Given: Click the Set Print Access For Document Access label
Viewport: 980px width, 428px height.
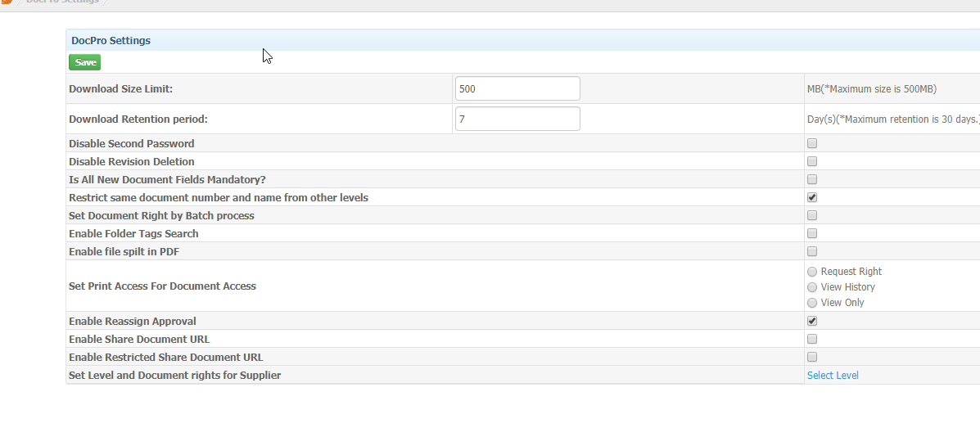Looking at the screenshot, I should pyautogui.click(x=162, y=286).
